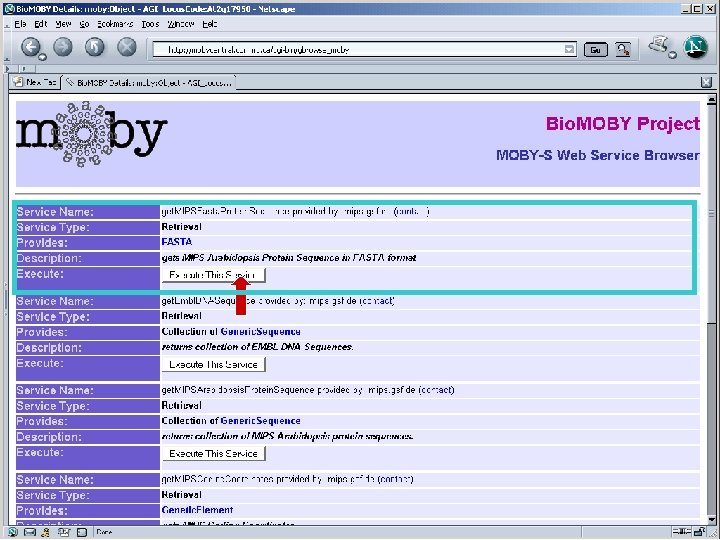Click contact link for getEmblDNASequence
The height and width of the screenshot is (540, 720).
coord(377,301)
